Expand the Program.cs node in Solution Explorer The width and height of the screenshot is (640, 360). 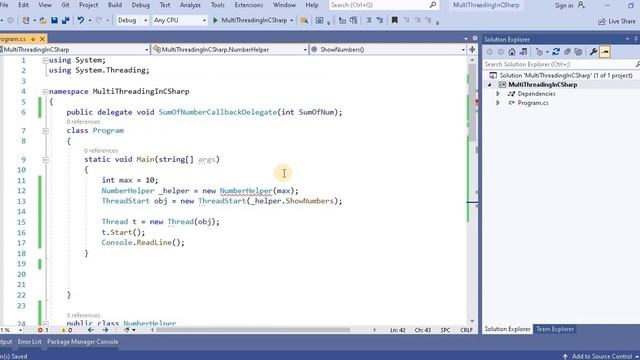point(498,103)
